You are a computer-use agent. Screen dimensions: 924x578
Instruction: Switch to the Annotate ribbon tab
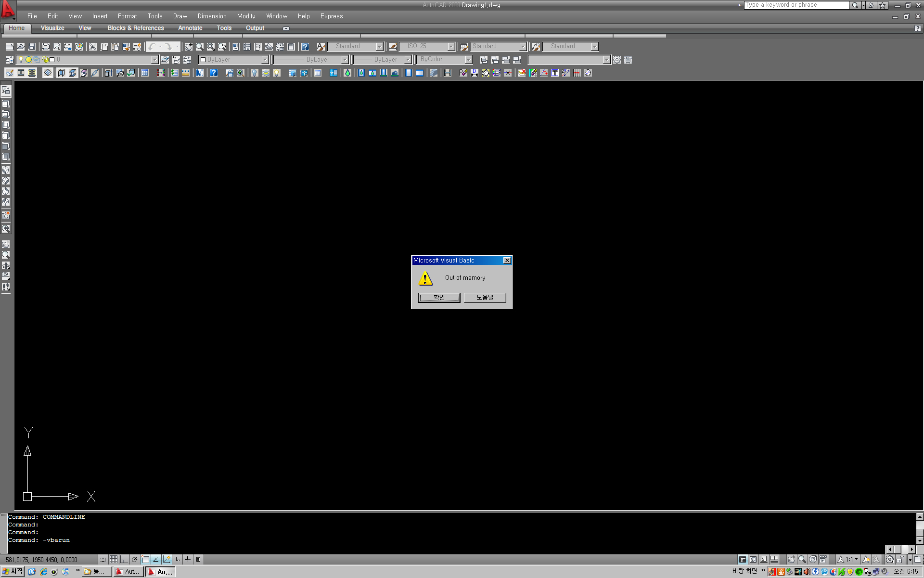190,28
